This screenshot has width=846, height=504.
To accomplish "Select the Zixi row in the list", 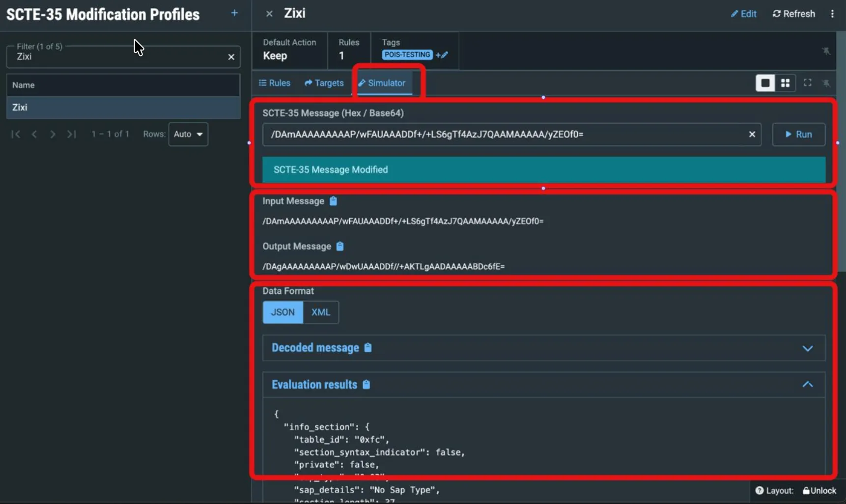I will (123, 107).
